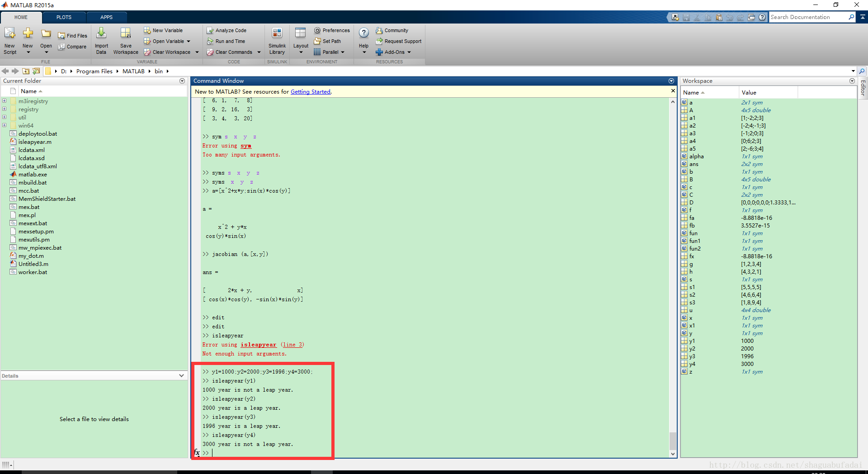Click the New Script icon
The image size is (868, 474).
[10, 33]
